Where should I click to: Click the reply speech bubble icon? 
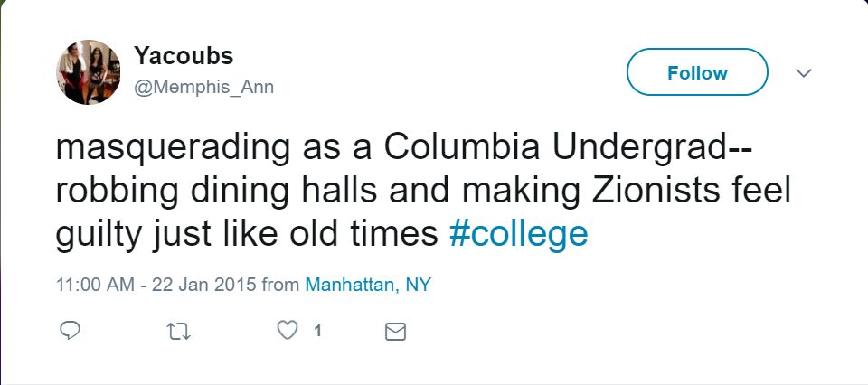pos(70,332)
